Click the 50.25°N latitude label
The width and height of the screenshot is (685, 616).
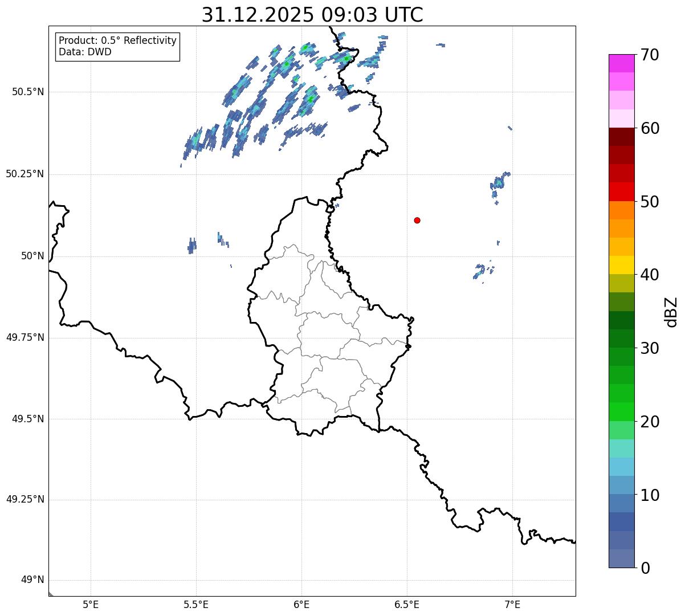(25, 174)
